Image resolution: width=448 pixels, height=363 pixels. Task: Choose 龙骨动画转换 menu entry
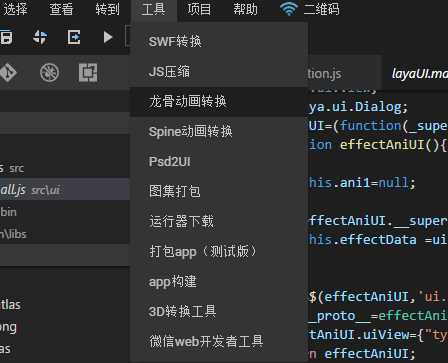219,102
